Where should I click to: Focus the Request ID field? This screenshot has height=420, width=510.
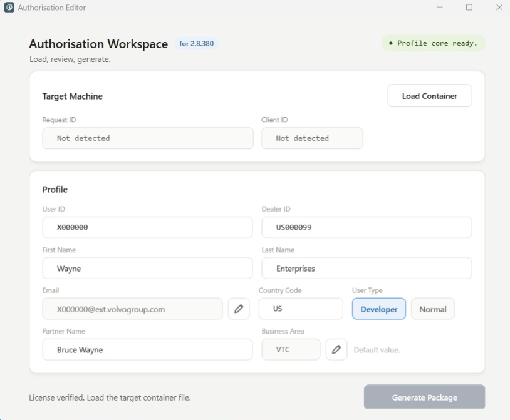[x=148, y=138]
